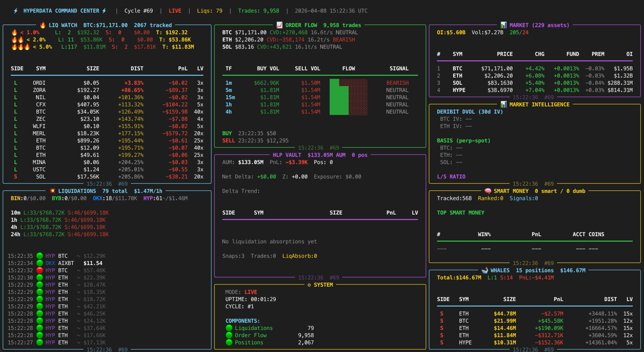The height and width of the screenshot is (352, 644).
Task: Click the BEARISH signal on the 1m row
Action: (397, 83)
